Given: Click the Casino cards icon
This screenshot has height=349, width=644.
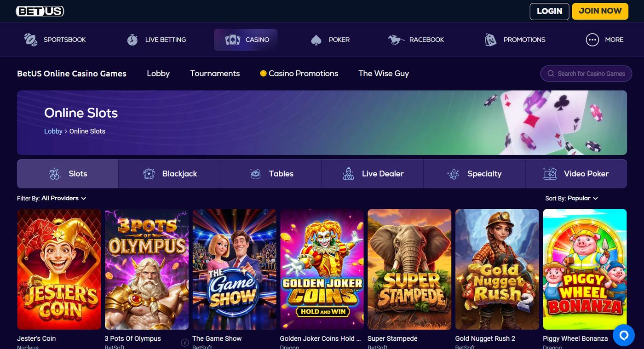Looking at the screenshot, I should pos(233,40).
